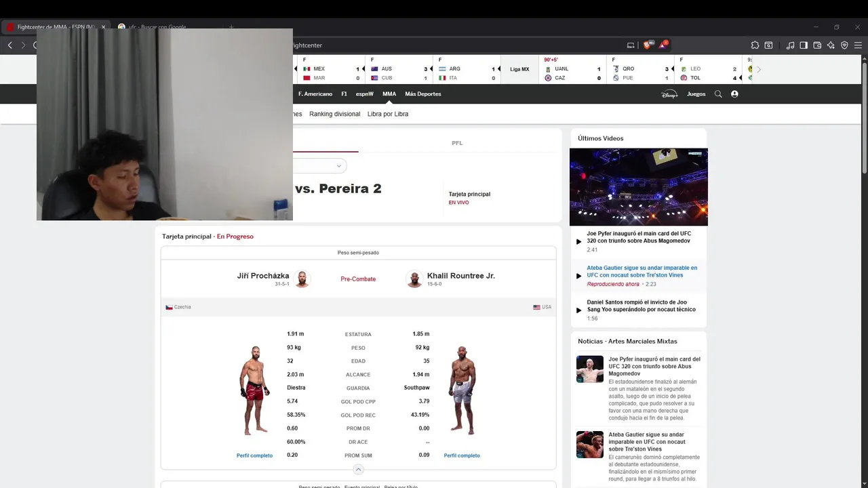Open the Leo AI sparkle icon
The image size is (868, 488).
pyautogui.click(x=831, y=45)
